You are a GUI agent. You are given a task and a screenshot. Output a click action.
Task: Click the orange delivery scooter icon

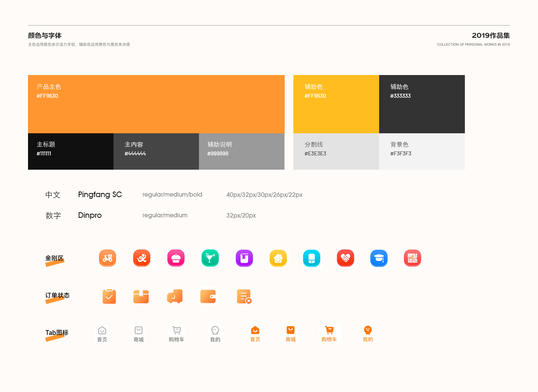click(108, 258)
